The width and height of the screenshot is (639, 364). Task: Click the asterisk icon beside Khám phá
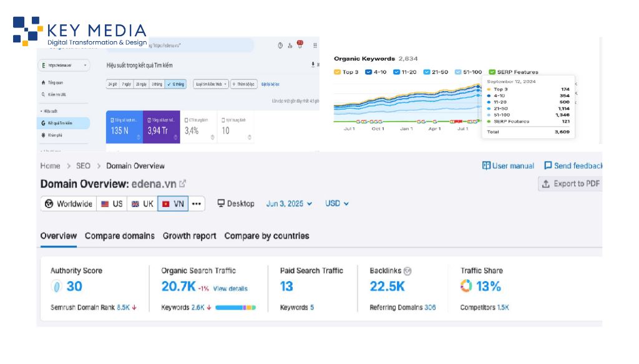pyautogui.click(x=43, y=135)
